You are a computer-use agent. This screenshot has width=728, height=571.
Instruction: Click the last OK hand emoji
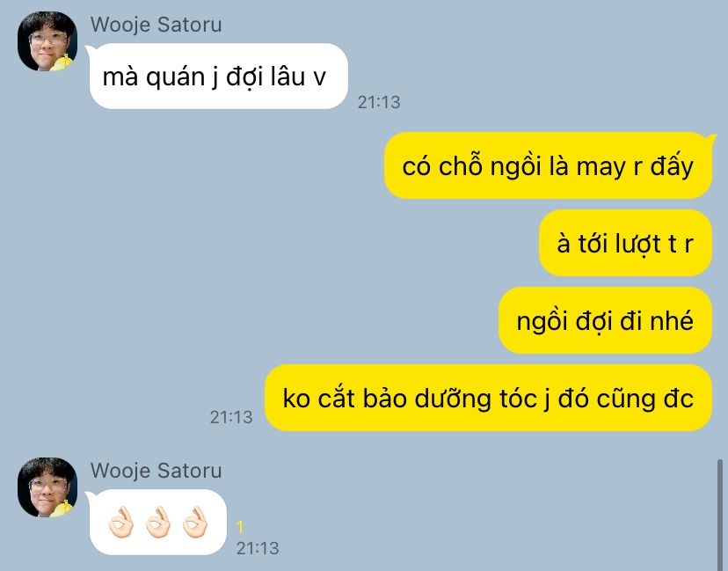pyautogui.click(x=195, y=523)
